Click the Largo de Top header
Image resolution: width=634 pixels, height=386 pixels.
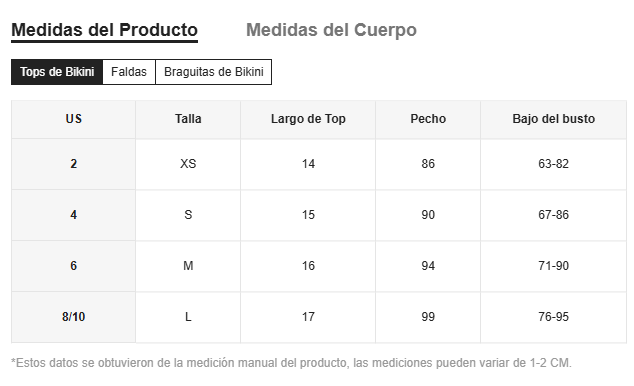coord(308,119)
